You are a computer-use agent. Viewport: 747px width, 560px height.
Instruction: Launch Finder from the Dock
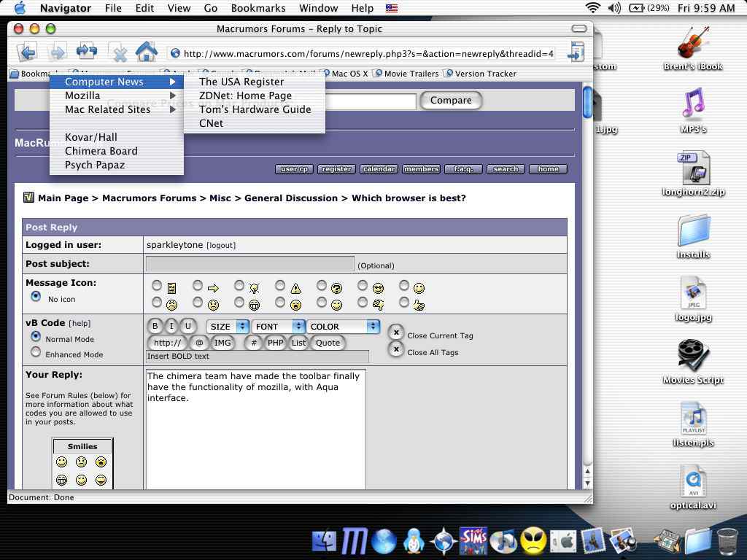tap(324, 541)
